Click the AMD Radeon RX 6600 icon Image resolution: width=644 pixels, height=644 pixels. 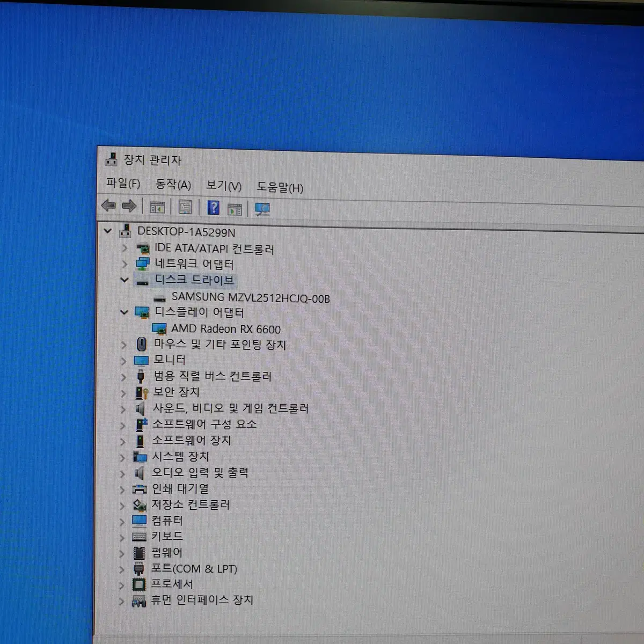point(159,328)
